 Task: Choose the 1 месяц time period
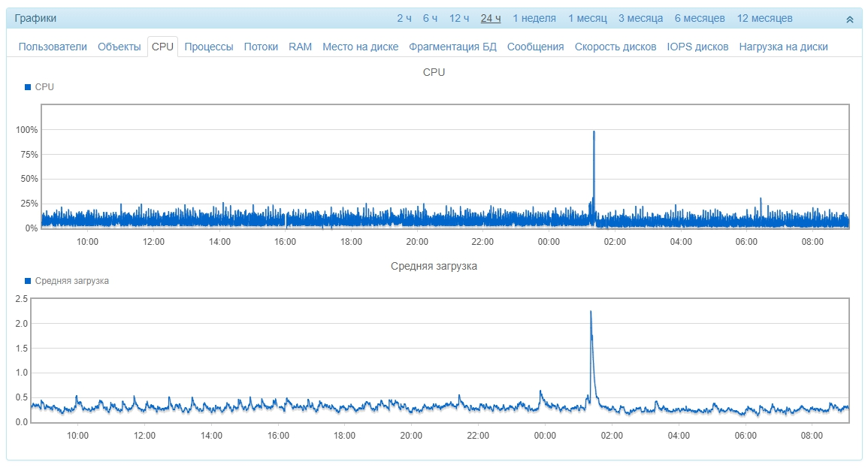coord(587,18)
